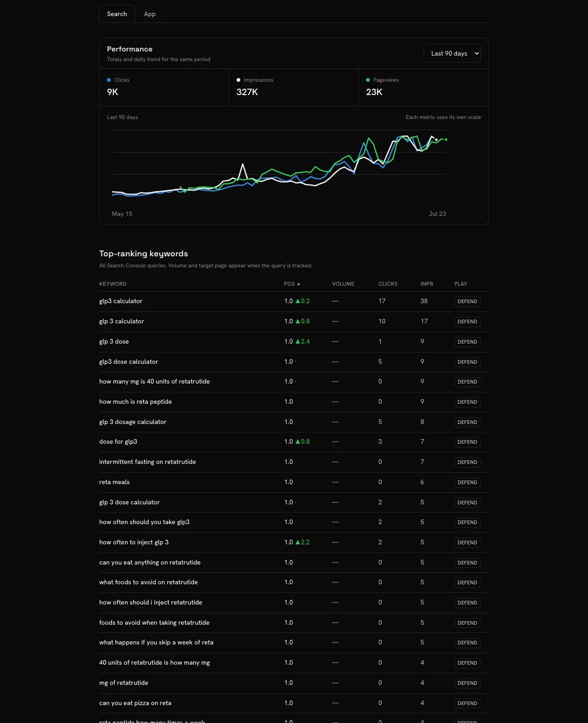Sort by the VOLUME column header
The image size is (588, 723).
pyautogui.click(x=343, y=284)
